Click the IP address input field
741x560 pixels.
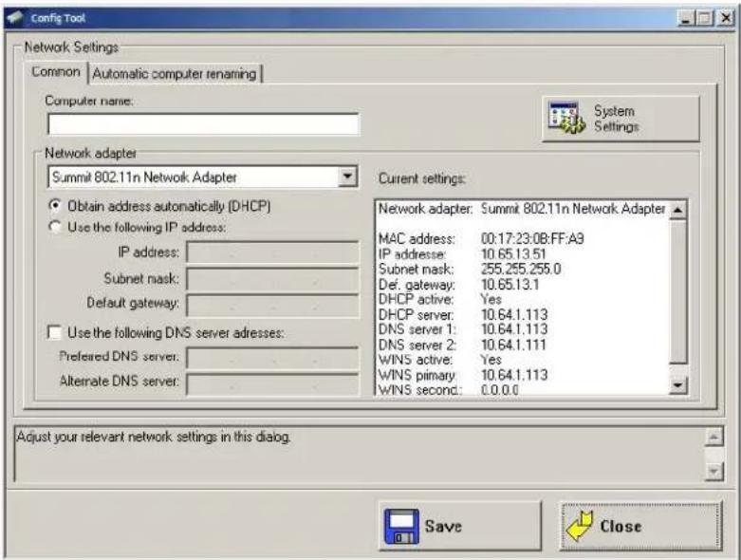pos(272,252)
